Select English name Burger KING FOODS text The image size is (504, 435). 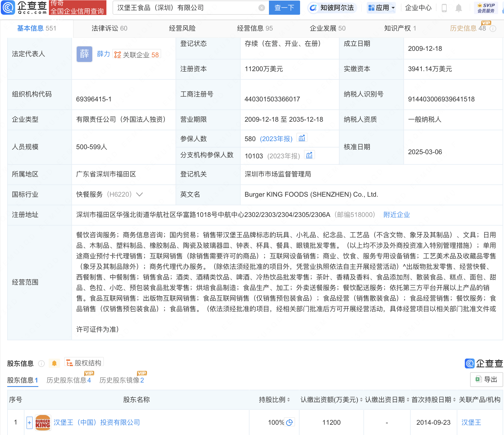tap(311, 194)
